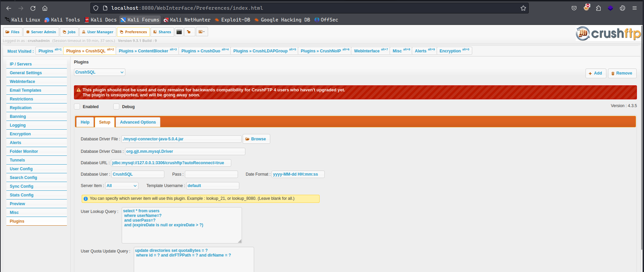Browse for database driver file
644x272 pixels.
(x=256, y=139)
